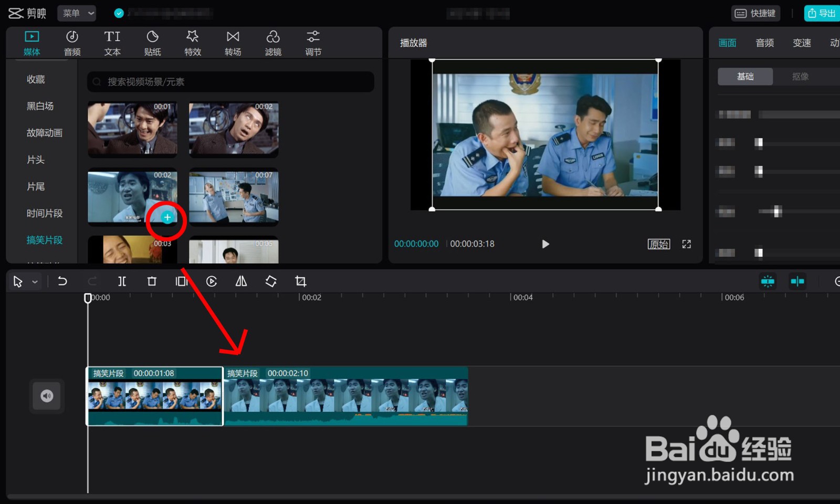Click the reverse playback icon
Image resolution: width=840 pixels, height=504 pixels.
click(x=212, y=281)
